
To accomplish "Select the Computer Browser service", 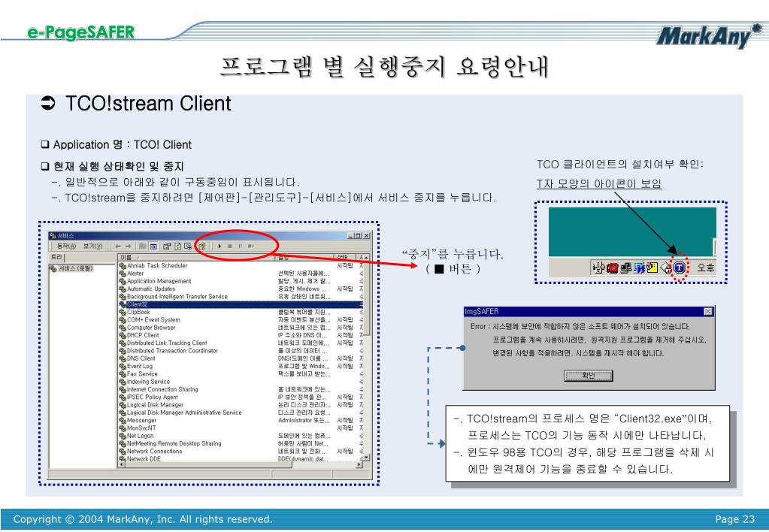I will point(241,328).
